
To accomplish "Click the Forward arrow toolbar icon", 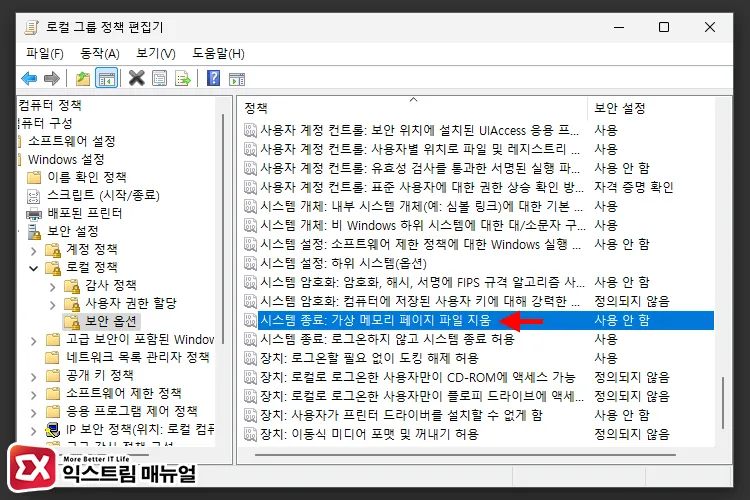I will tap(52, 78).
